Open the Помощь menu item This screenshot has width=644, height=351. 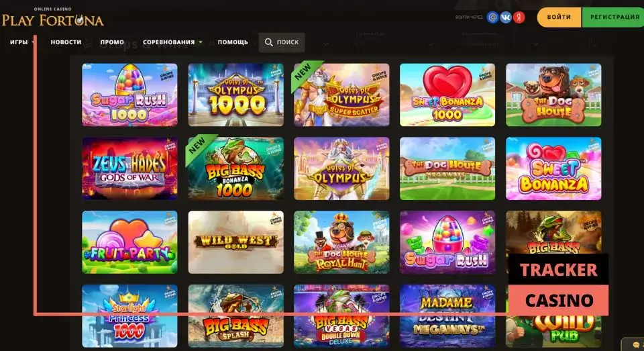[233, 42]
